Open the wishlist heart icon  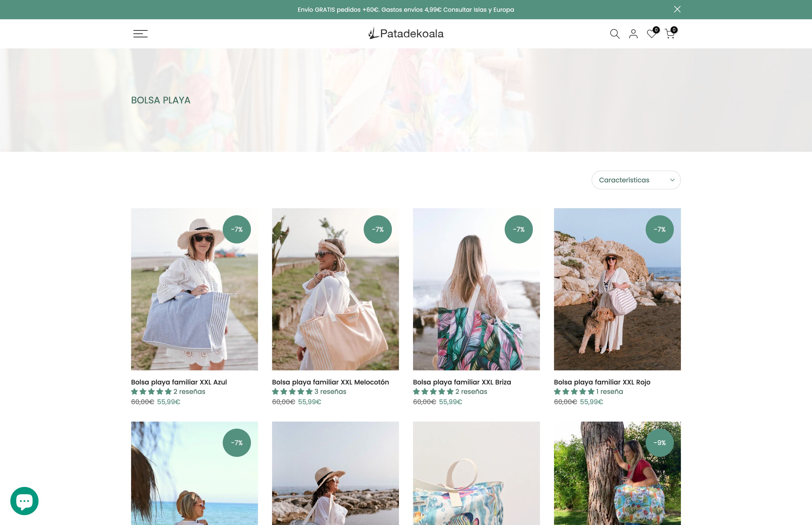[x=652, y=34]
